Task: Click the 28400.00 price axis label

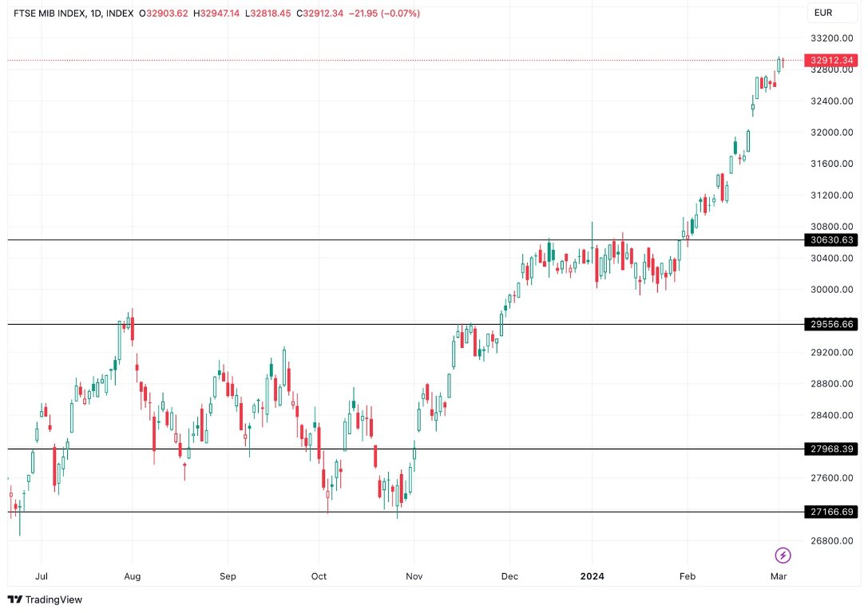Action: coord(831,415)
